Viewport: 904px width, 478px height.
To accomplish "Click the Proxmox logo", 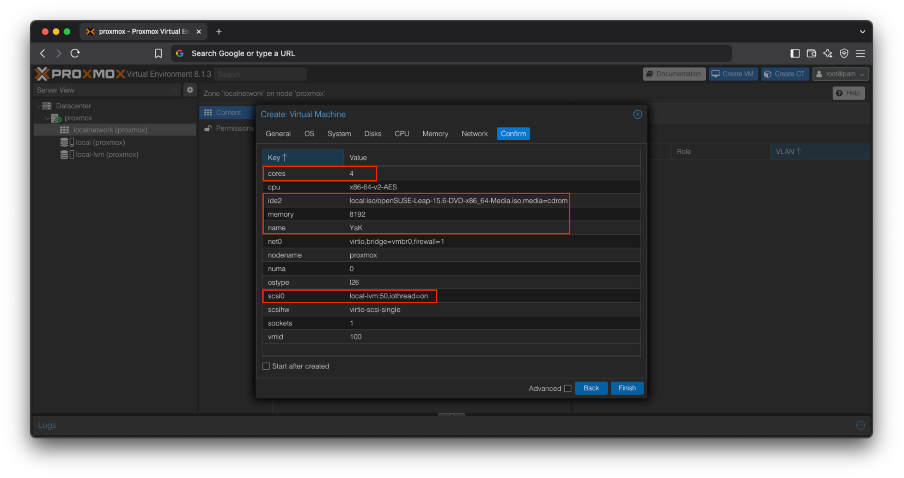I will pos(80,74).
